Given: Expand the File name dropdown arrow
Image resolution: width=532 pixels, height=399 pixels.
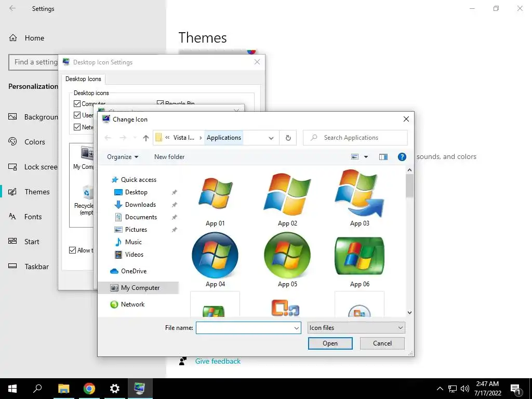Looking at the screenshot, I should click(297, 328).
